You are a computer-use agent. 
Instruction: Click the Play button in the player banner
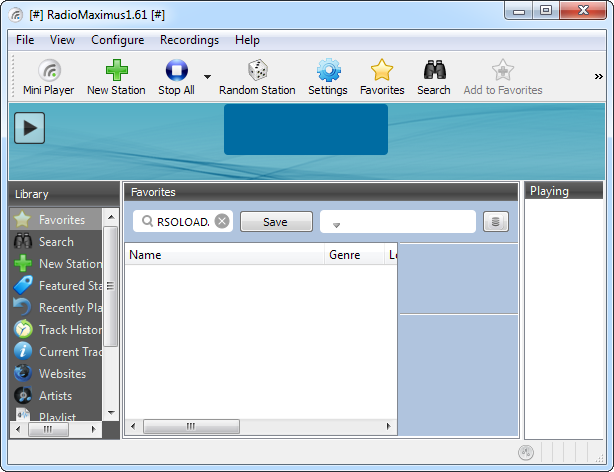[30, 128]
